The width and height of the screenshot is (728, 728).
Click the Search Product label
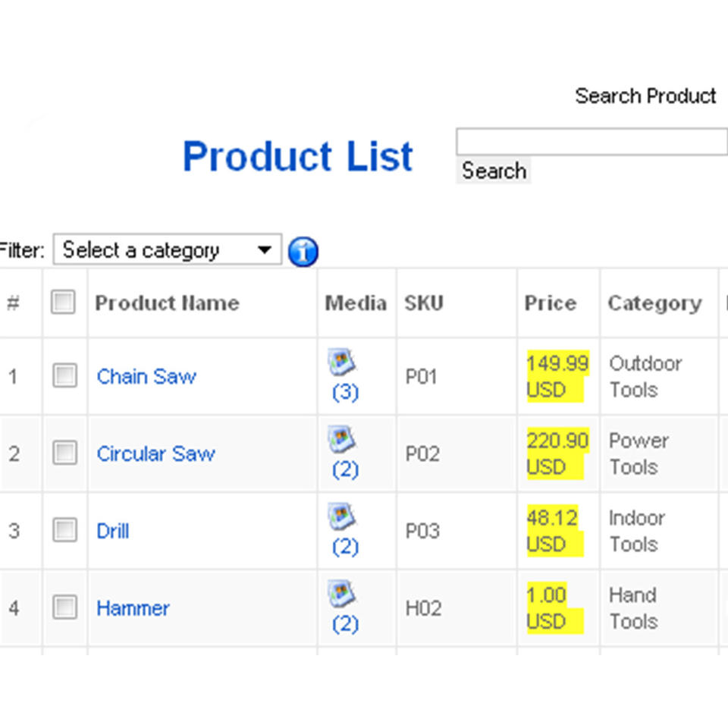click(645, 96)
